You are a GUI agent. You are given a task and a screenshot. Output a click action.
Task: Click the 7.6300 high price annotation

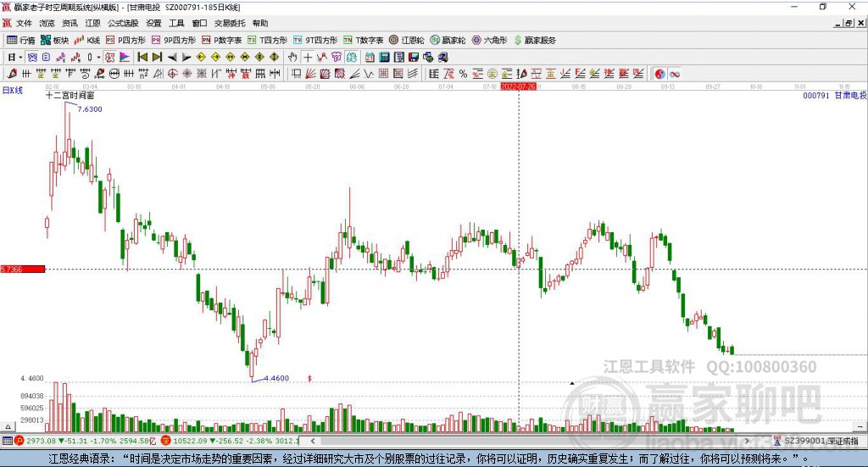tap(90, 109)
